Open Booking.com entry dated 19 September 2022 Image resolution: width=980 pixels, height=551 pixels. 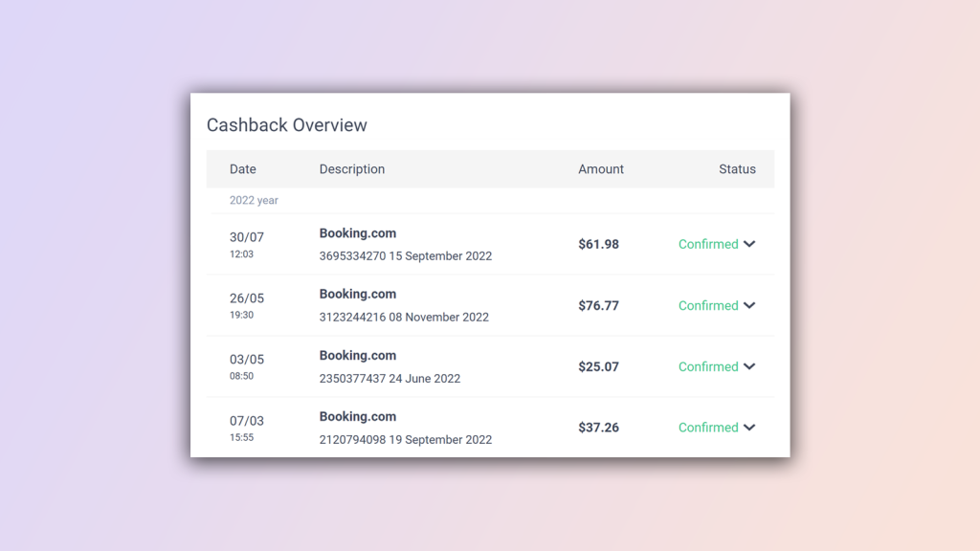coord(406,428)
